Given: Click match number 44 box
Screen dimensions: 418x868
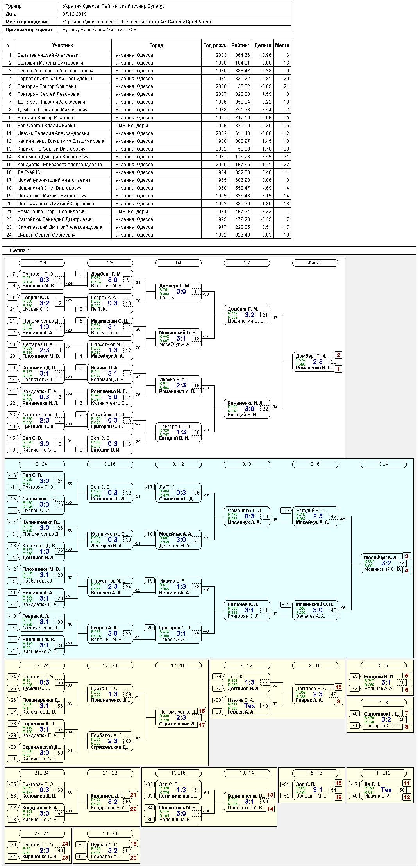Looking at the screenshot, I should pyautogui.click(x=402, y=563).
